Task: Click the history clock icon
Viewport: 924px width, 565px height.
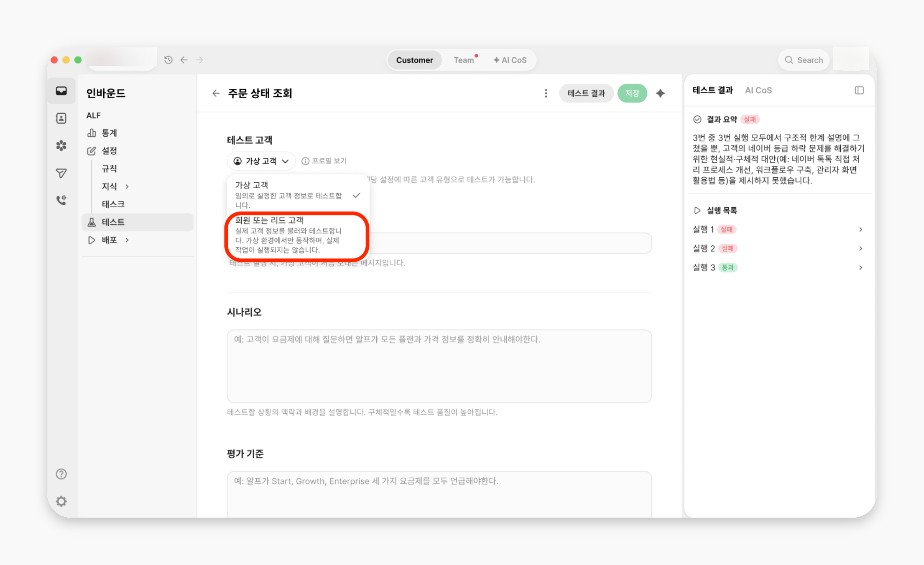Action: 169,60
